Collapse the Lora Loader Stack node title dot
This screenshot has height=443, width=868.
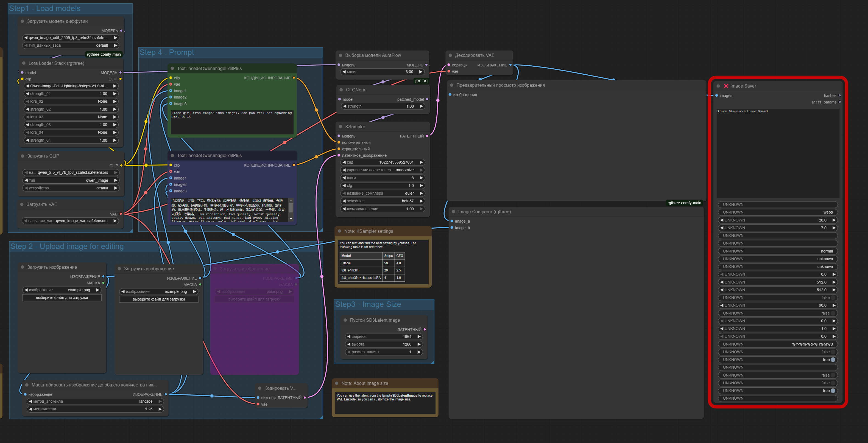point(24,63)
